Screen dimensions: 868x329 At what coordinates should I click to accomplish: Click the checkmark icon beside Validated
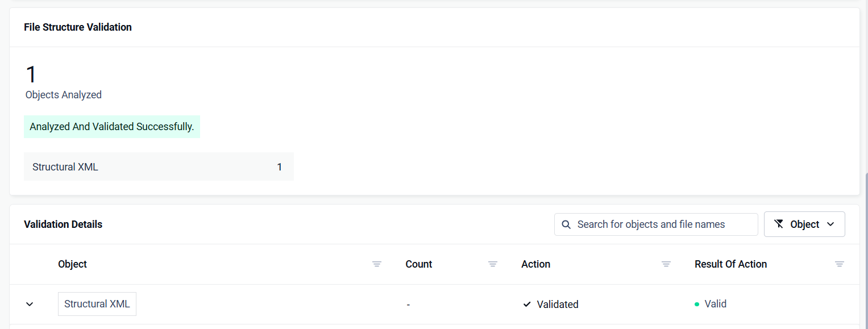point(527,305)
